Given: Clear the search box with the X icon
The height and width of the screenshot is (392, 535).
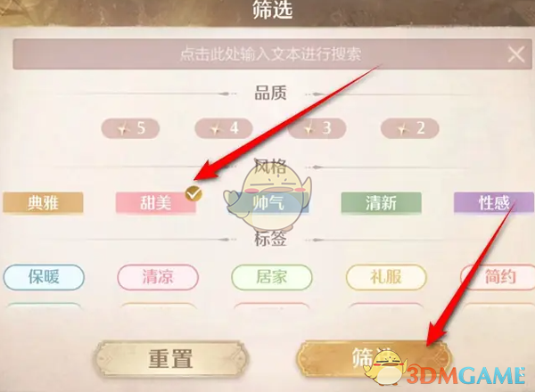Looking at the screenshot, I should click(516, 54).
